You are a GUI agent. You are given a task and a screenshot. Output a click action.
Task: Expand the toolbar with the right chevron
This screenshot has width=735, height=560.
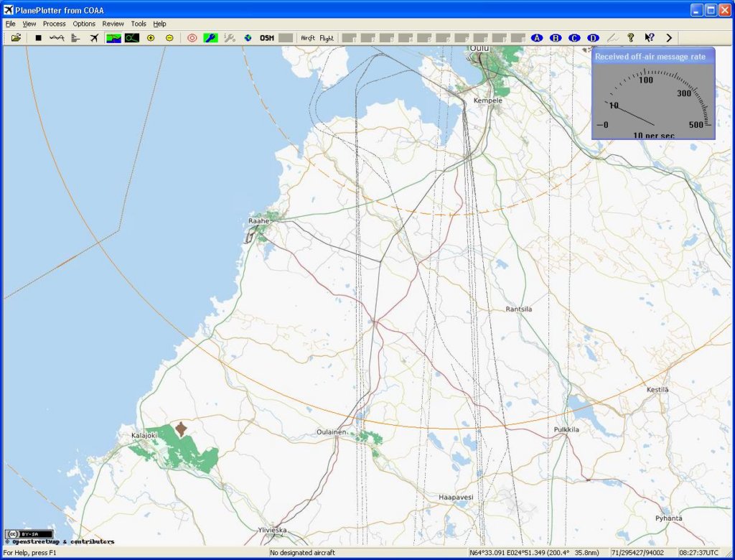pyautogui.click(x=669, y=38)
